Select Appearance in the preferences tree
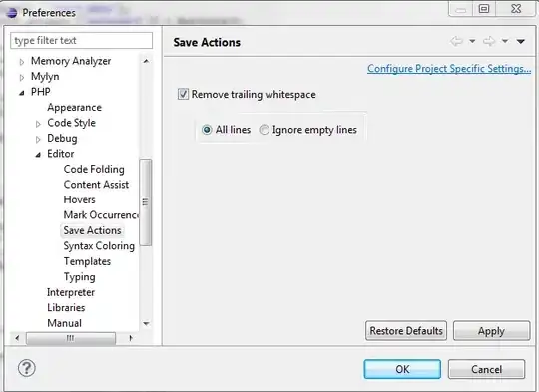539x392 pixels. click(74, 107)
